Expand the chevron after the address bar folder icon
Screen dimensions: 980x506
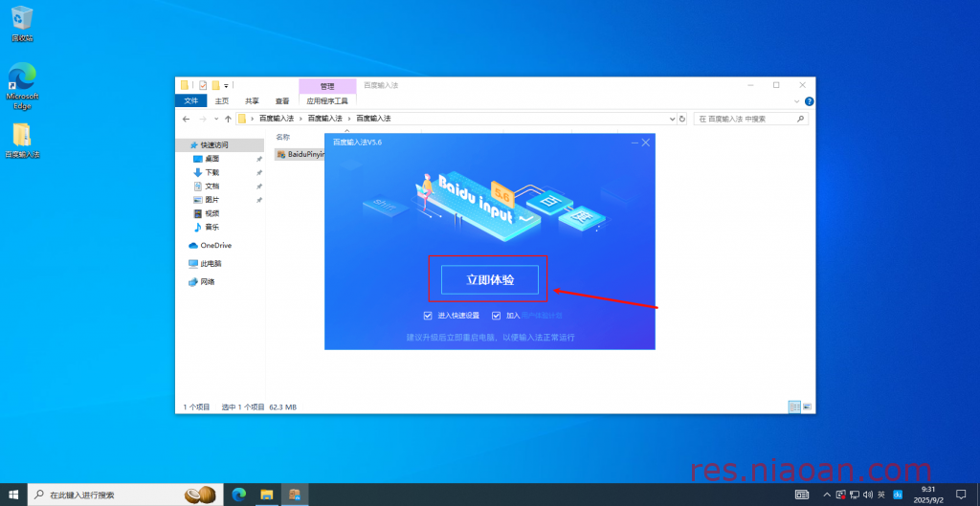252,118
